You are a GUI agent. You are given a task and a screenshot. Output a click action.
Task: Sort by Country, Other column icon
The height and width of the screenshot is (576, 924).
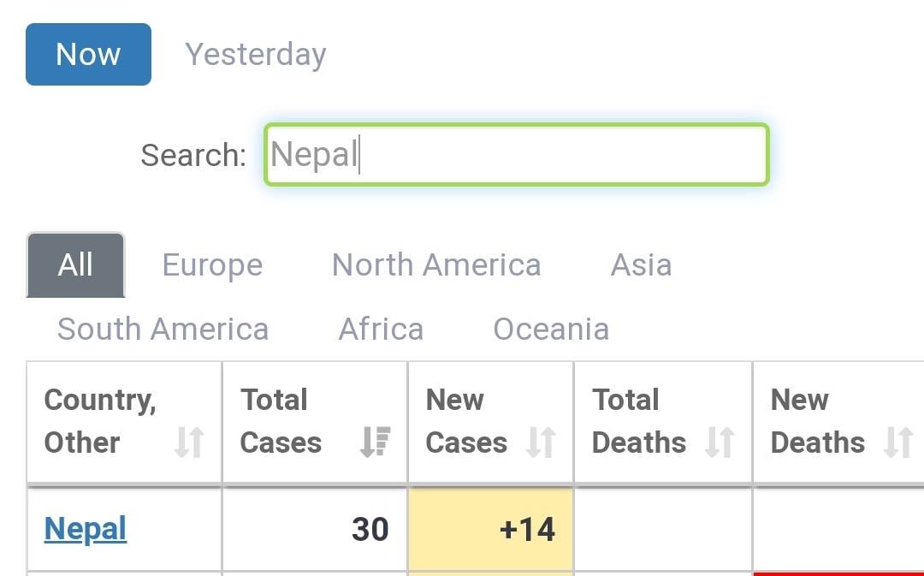pos(189,442)
